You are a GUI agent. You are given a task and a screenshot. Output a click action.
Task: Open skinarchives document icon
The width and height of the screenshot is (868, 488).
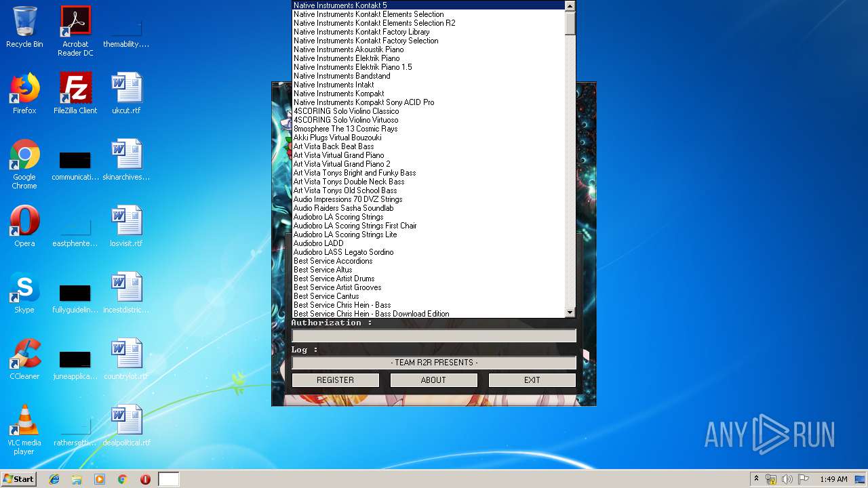tap(126, 160)
